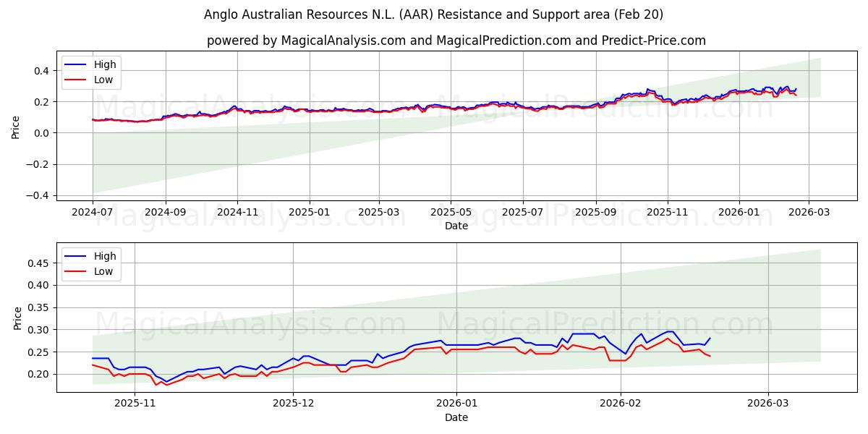Click the '2026-03' tick on the top chart
868x434 pixels.
[808, 213]
